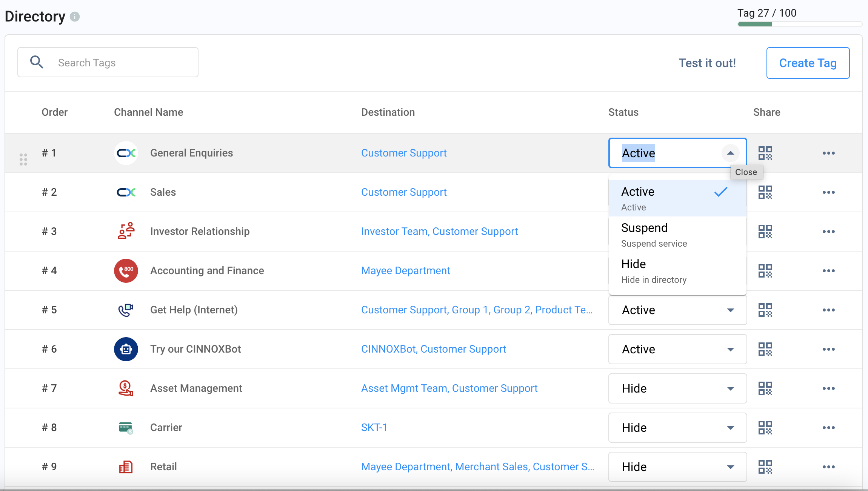Open QR code for Asset Management

(x=765, y=388)
